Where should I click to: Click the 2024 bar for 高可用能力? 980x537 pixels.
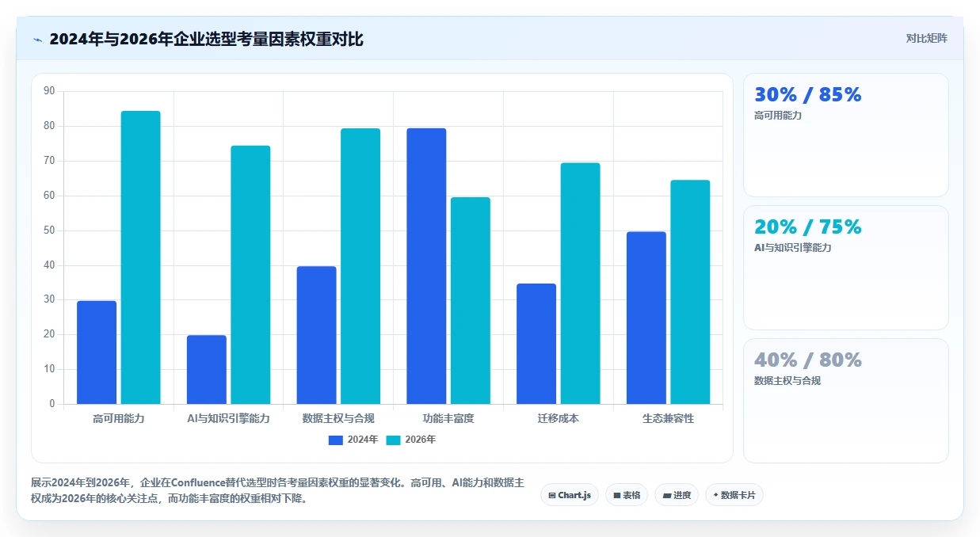point(97,352)
